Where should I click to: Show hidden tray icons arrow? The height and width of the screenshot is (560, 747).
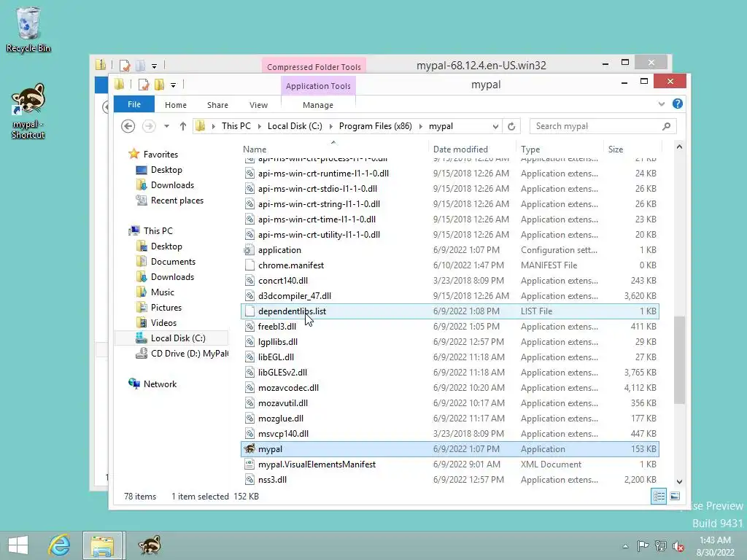point(625,546)
